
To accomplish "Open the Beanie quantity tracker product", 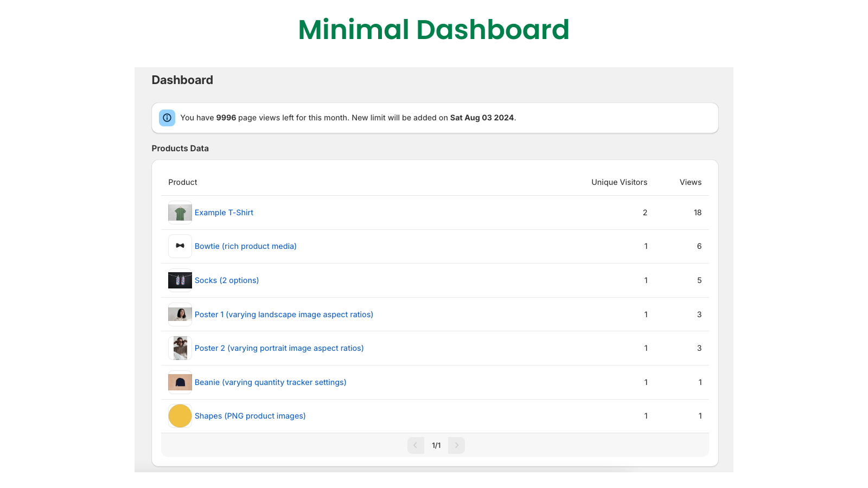I will [271, 382].
